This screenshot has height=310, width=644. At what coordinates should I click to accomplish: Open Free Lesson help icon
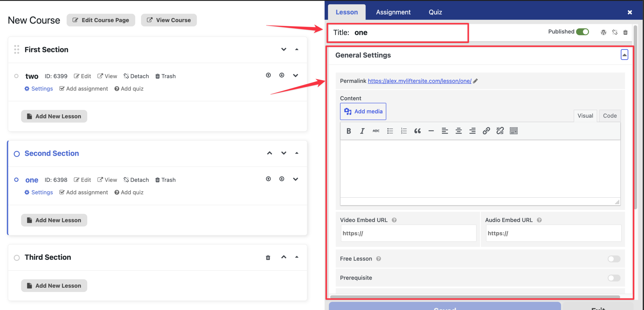[x=379, y=259]
